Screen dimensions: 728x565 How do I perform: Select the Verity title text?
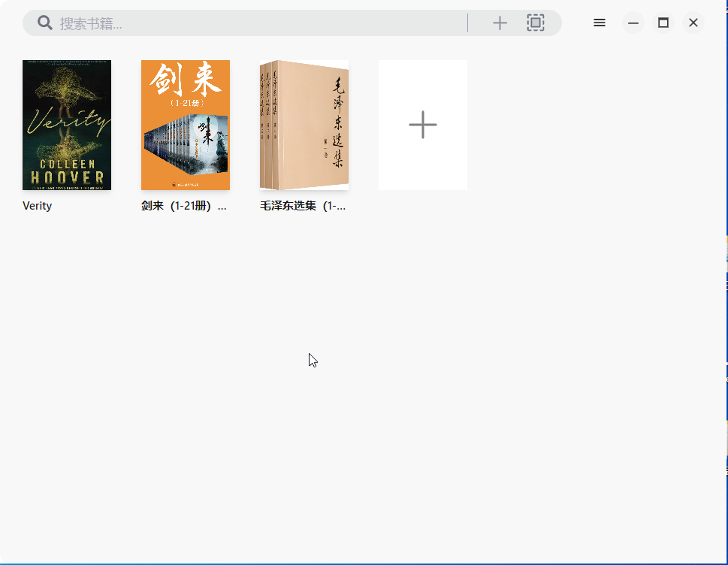pyautogui.click(x=37, y=206)
